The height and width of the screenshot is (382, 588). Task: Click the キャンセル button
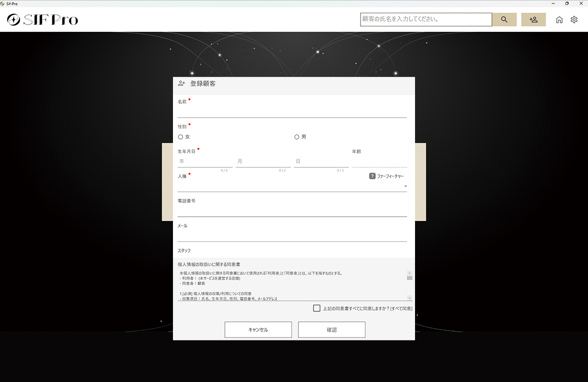coord(258,330)
